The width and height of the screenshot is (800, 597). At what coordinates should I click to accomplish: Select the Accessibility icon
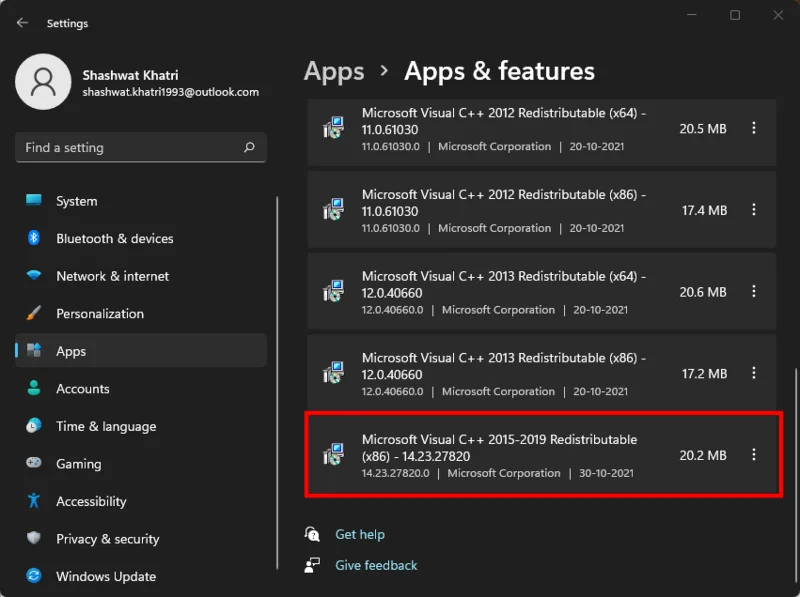pyautogui.click(x=34, y=501)
